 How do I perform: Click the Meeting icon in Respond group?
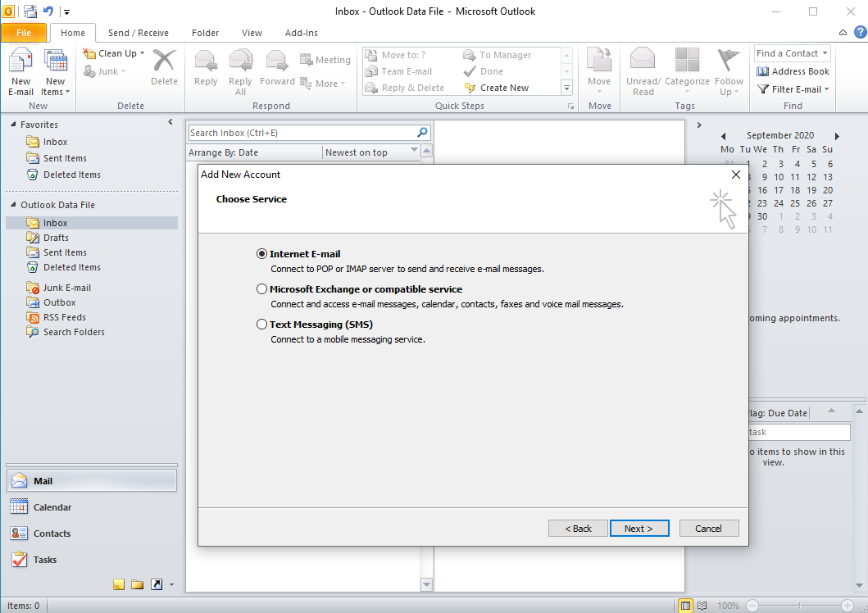tap(306, 59)
